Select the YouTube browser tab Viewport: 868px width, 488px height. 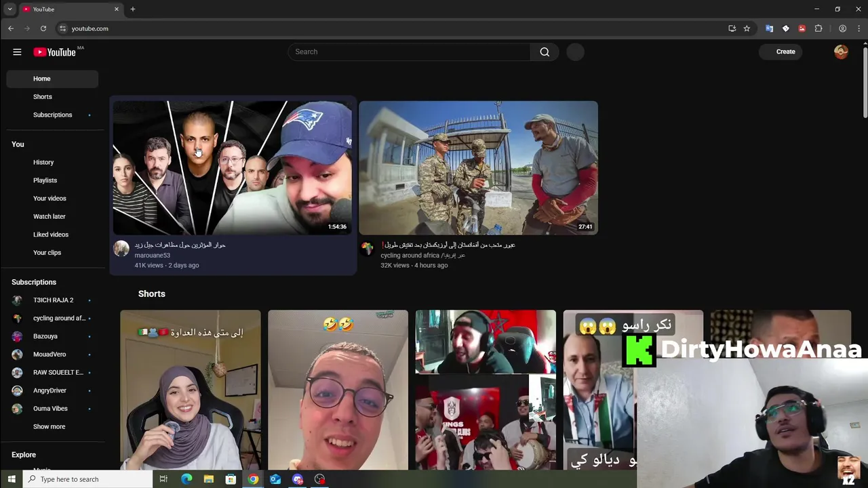tap(71, 9)
